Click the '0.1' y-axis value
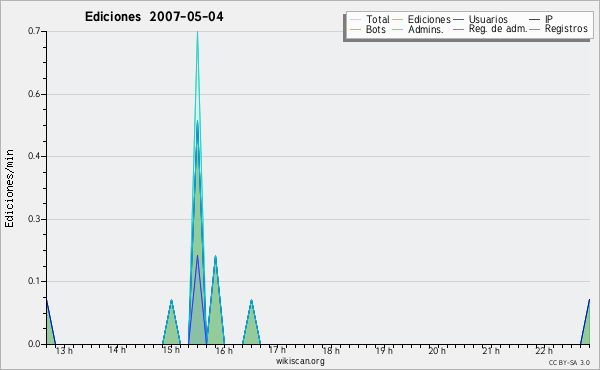Image resolution: width=600 pixels, height=370 pixels. (34, 282)
